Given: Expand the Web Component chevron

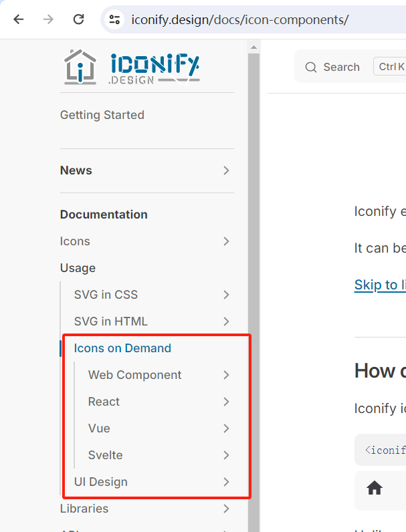Looking at the screenshot, I should (x=227, y=375).
